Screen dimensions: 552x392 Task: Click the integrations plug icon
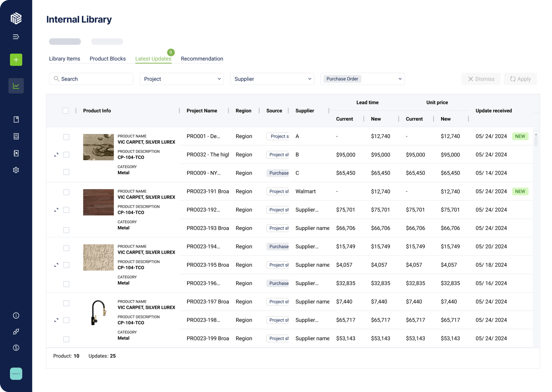[x=16, y=331]
